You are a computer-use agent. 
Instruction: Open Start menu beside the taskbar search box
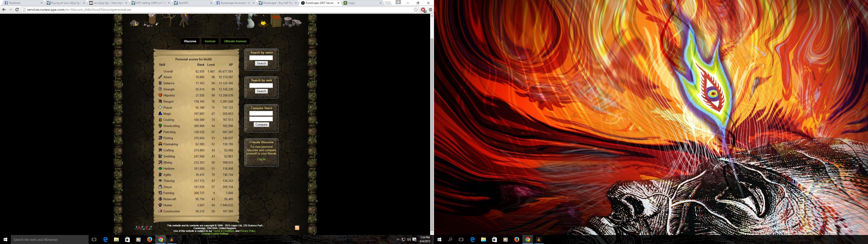click(x=5, y=240)
